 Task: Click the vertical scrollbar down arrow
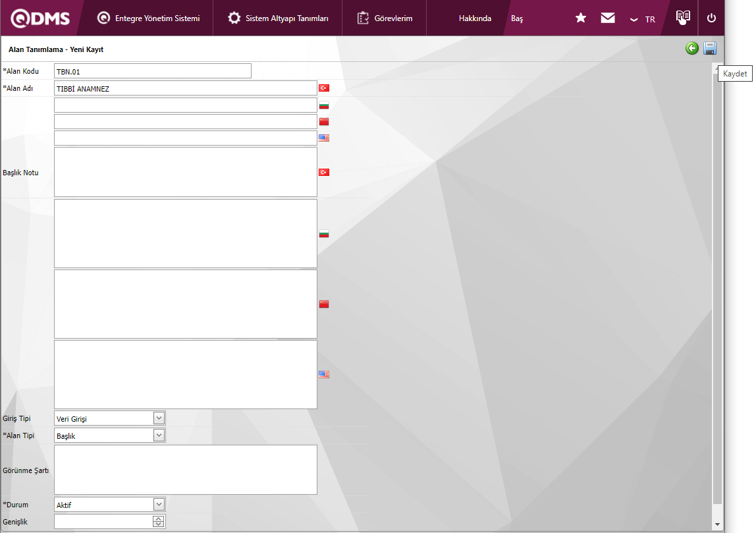(x=717, y=524)
